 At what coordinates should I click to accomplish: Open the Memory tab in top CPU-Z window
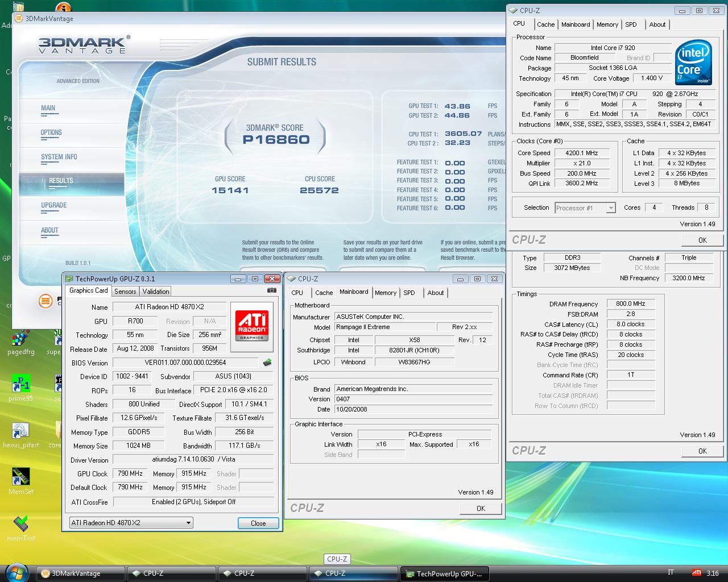(607, 24)
